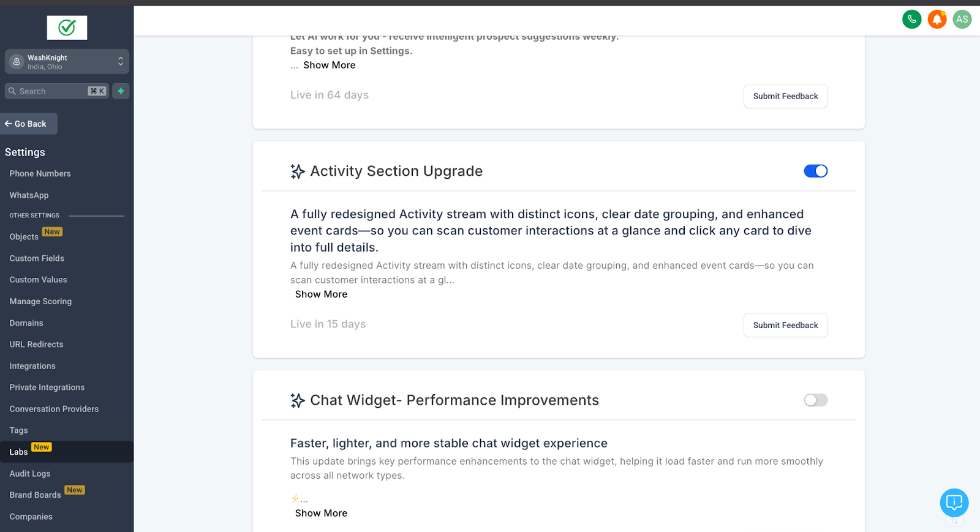Open the orange notifications bell
This screenshot has height=532, width=980.
pyautogui.click(x=937, y=19)
